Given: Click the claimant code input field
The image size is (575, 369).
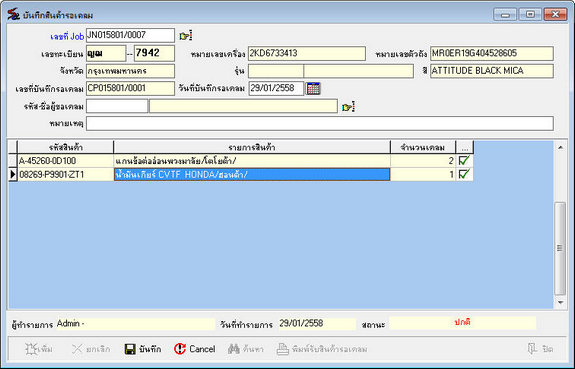Looking at the screenshot, I should (117, 106).
